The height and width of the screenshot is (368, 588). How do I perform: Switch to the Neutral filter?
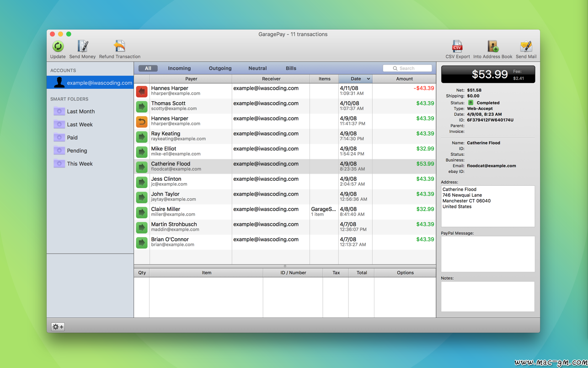pos(257,68)
